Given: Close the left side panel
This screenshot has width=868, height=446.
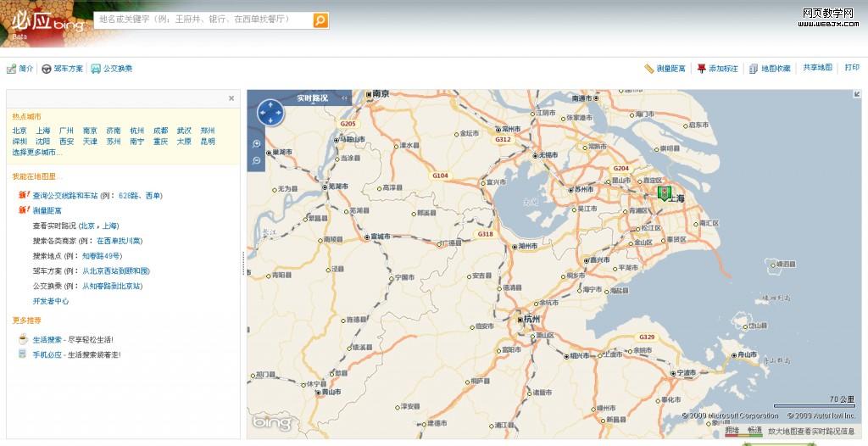Looking at the screenshot, I should click(x=231, y=98).
